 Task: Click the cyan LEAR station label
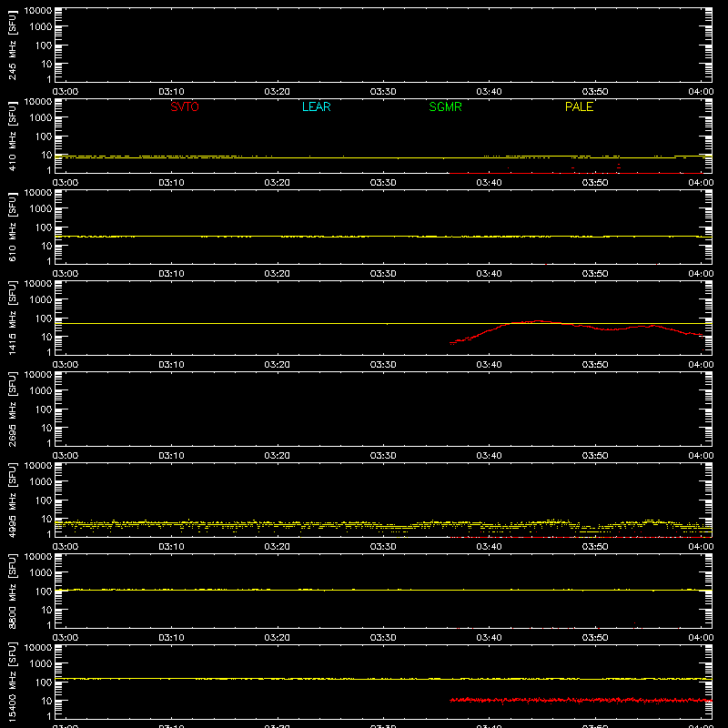click(x=316, y=106)
